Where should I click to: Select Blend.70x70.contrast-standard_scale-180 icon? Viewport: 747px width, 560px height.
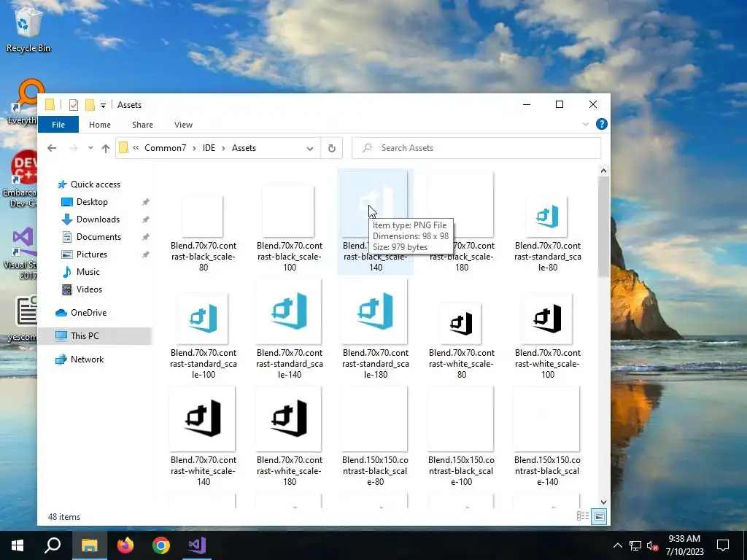pyautogui.click(x=375, y=311)
